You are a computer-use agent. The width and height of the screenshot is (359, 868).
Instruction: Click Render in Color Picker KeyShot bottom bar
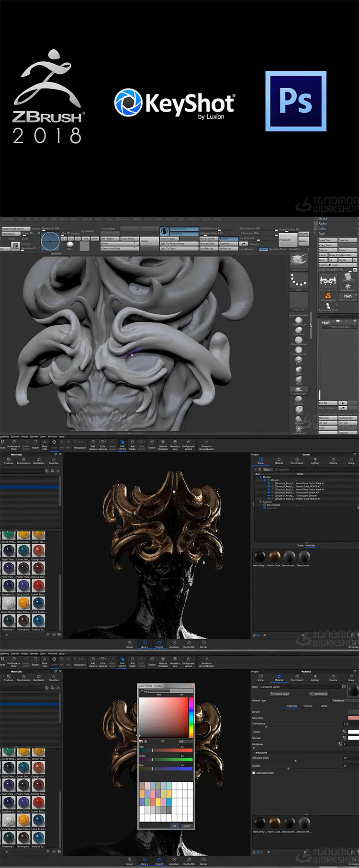(204, 861)
